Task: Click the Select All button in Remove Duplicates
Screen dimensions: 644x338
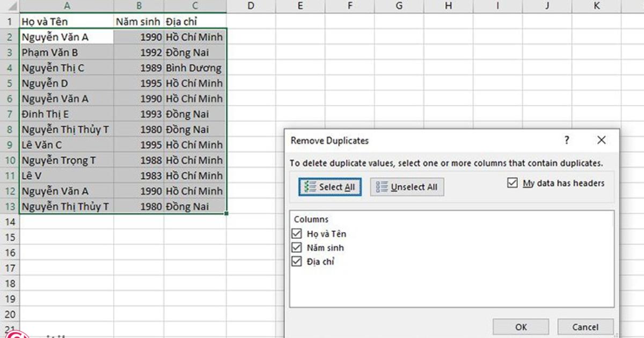Action: coord(329,187)
